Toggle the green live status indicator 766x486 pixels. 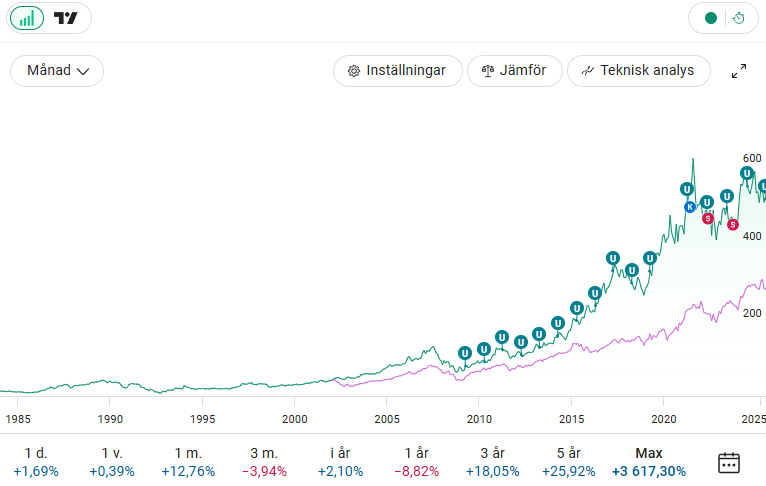(711, 18)
